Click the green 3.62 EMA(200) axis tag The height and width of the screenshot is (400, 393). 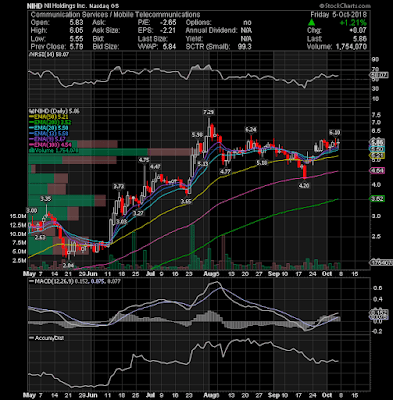tap(378, 199)
